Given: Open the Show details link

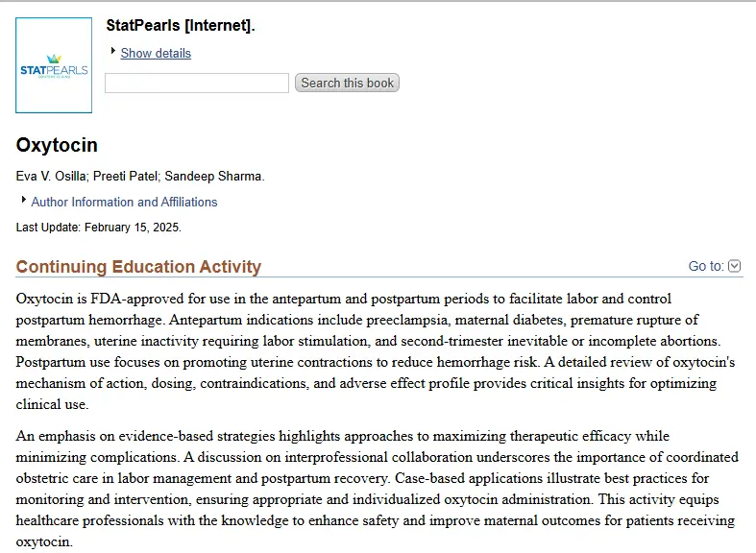Looking at the screenshot, I should click(156, 53).
